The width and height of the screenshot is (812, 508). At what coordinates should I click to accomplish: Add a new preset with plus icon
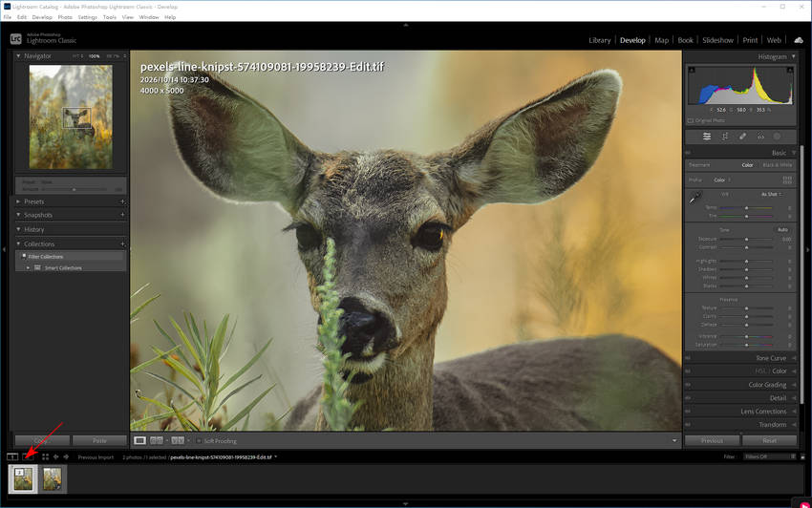(122, 201)
